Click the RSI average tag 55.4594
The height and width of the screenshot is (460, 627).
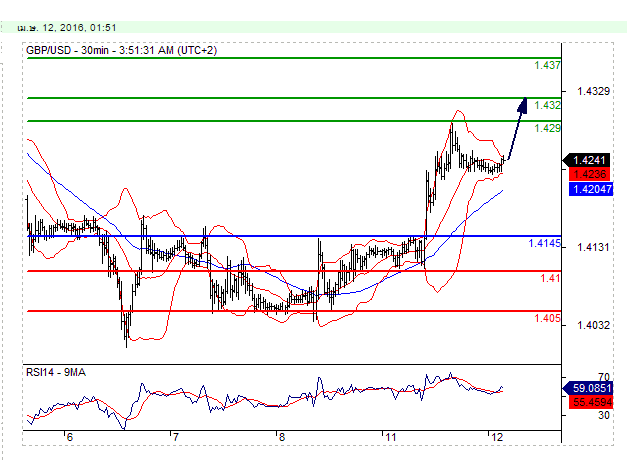pyautogui.click(x=591, y=402)
